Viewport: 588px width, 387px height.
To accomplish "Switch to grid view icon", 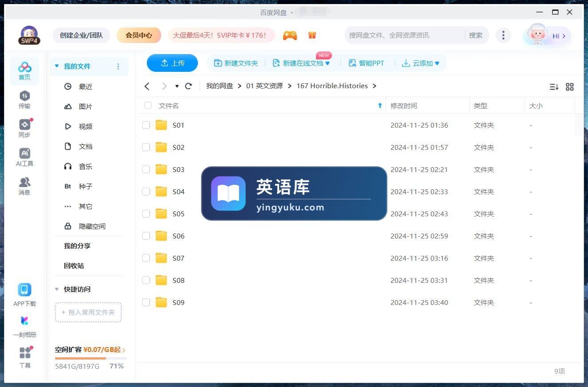I will (x=570, y=87).
